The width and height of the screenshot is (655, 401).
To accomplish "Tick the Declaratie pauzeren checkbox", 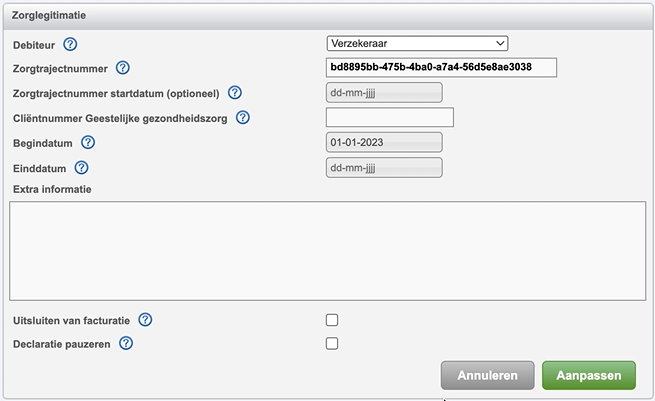I will coord(332,344).
